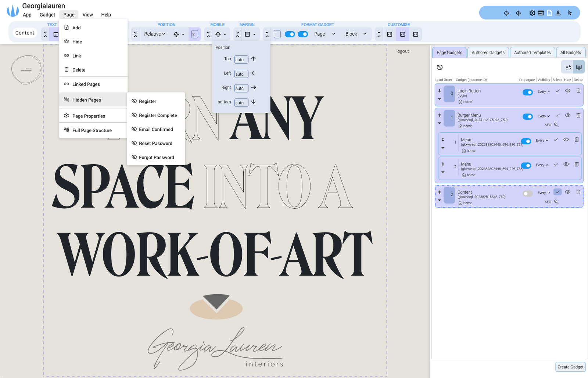Click the Top position auto input field

[241, 60]
